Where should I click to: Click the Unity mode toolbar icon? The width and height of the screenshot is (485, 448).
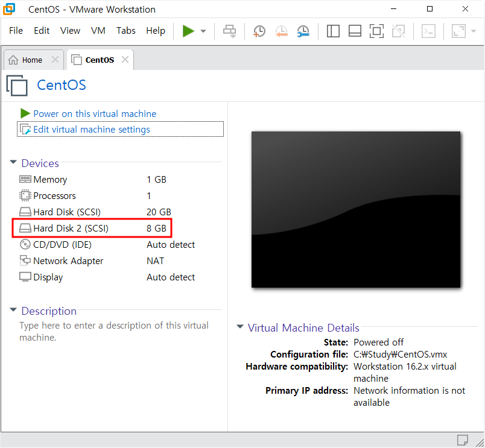tap(398, 31)
